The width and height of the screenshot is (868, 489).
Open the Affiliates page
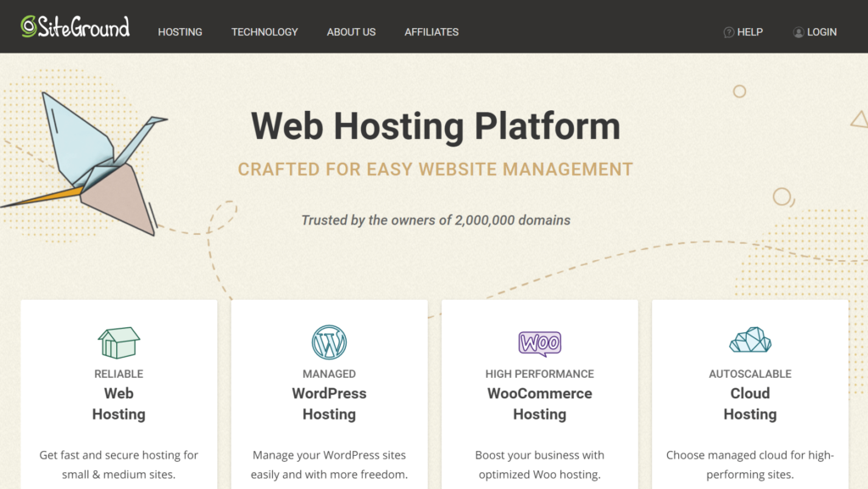(x=431, y=32)
